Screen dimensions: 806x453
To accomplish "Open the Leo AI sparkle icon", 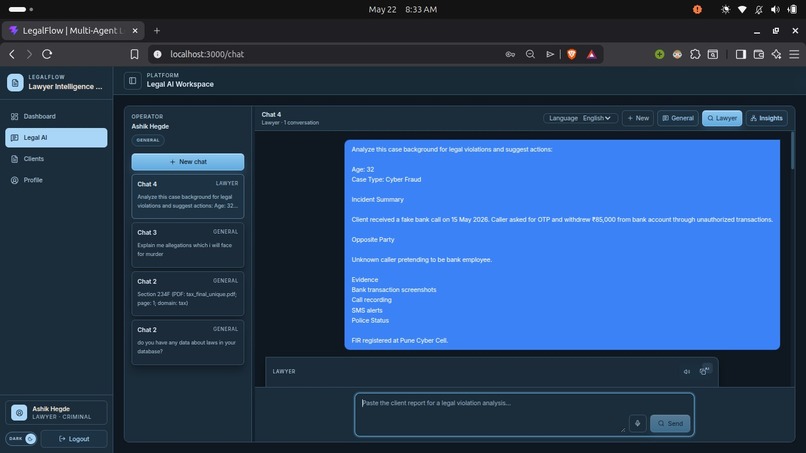I will [776, 54].
